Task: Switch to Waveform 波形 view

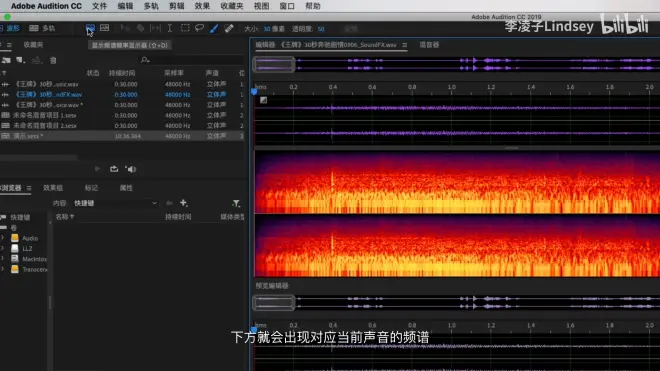Action: pyautogui.click(x=10, y=28)
